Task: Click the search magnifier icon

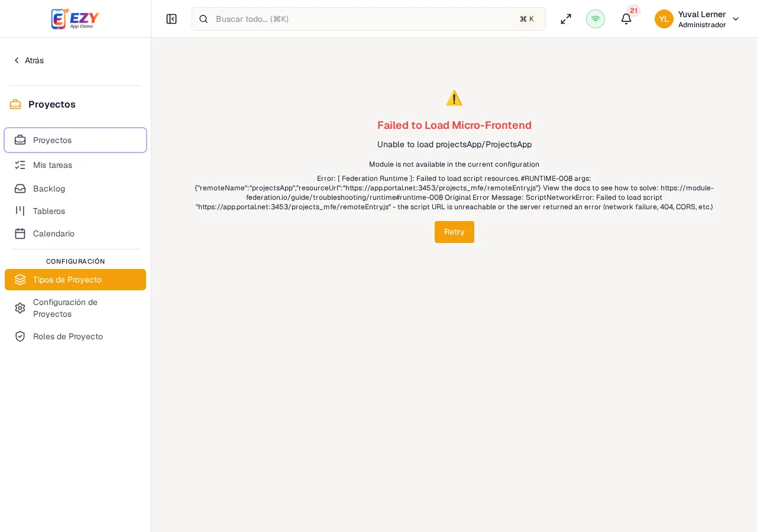Action: tap(203, 19)
